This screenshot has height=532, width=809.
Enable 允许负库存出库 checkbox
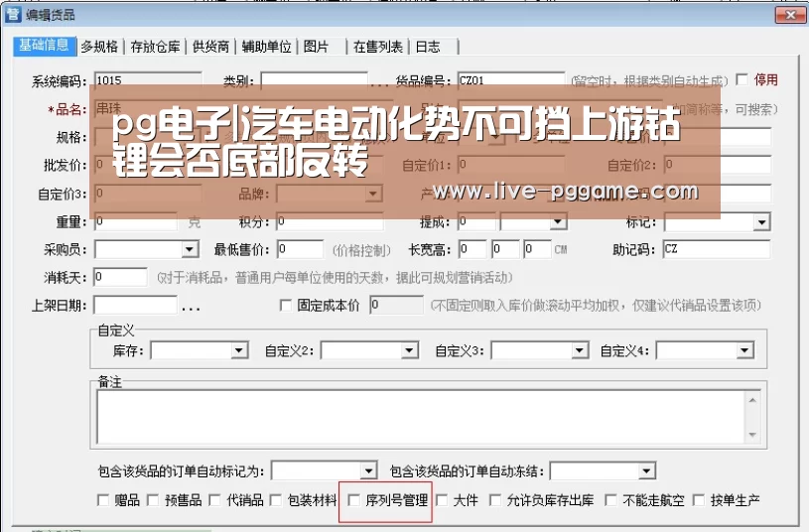point(494,500)
